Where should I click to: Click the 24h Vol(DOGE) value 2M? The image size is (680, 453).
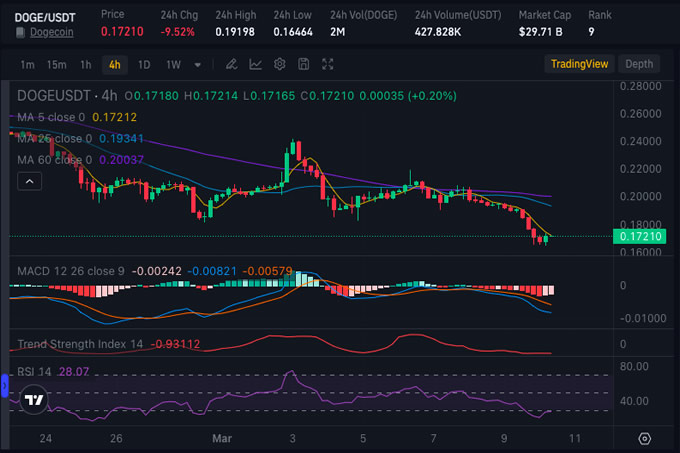(337, 32)
